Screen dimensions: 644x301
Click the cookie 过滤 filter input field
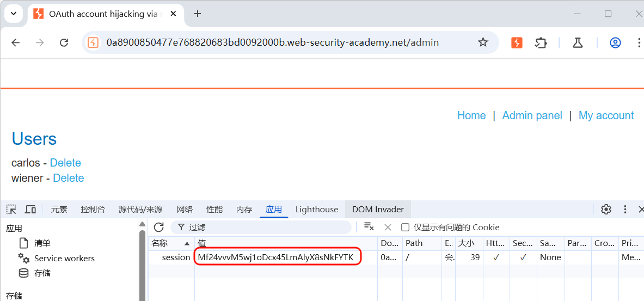267,227
